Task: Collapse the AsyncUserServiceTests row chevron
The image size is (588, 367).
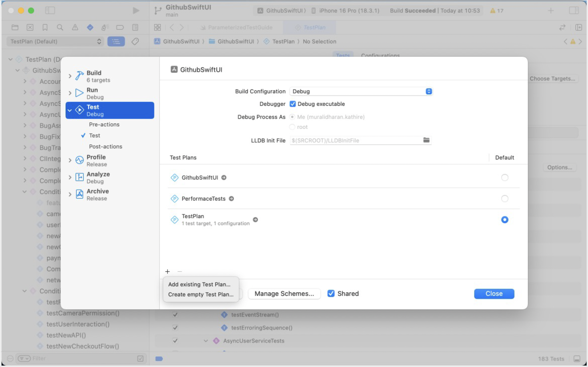Action: [x=206, y=341]
